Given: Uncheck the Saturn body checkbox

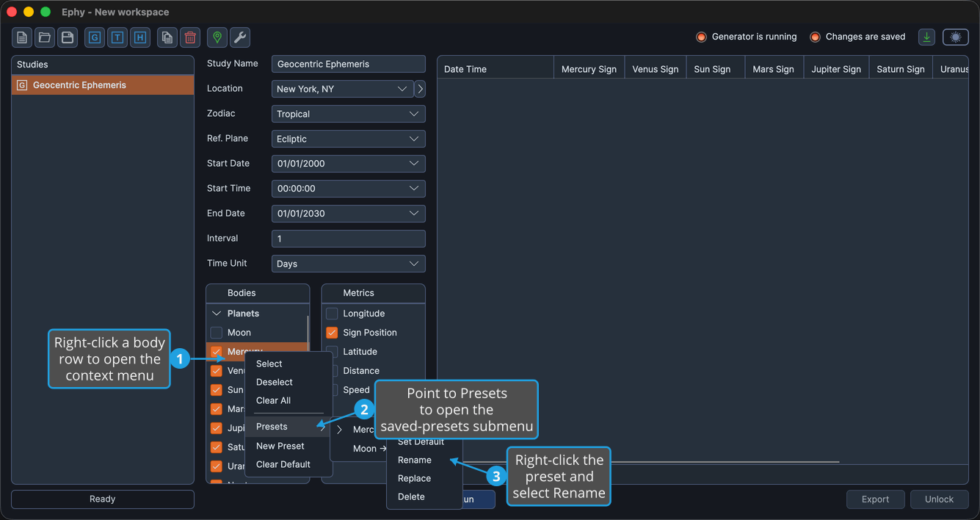Looking at the screenshot, I should pyautogui.click(x=217, y=447).
